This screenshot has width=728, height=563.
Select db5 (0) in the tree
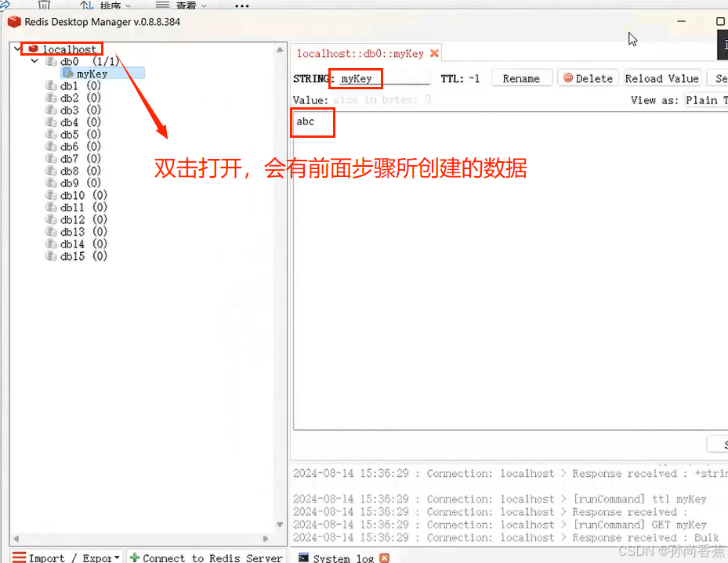80,134
